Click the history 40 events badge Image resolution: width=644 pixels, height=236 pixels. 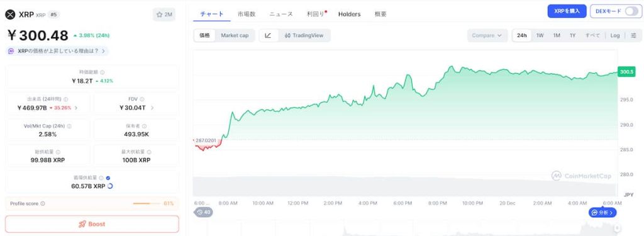click(x=204, y=212)
